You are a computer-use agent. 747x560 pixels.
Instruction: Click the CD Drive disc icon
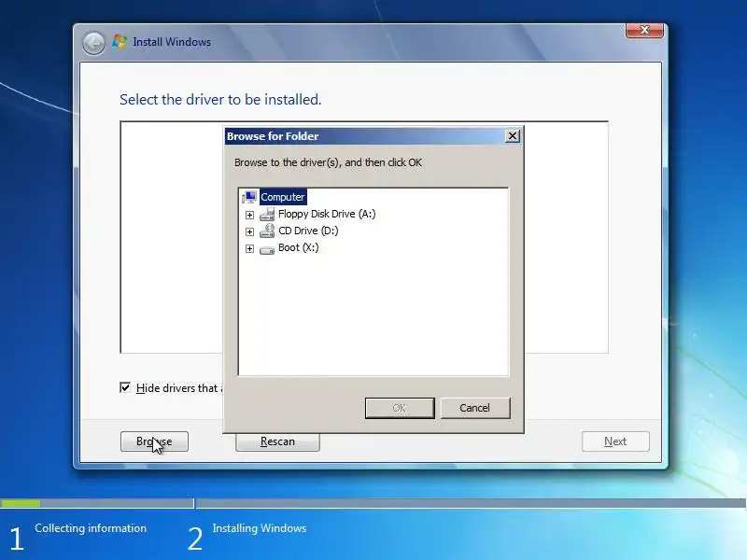[267, 231]
